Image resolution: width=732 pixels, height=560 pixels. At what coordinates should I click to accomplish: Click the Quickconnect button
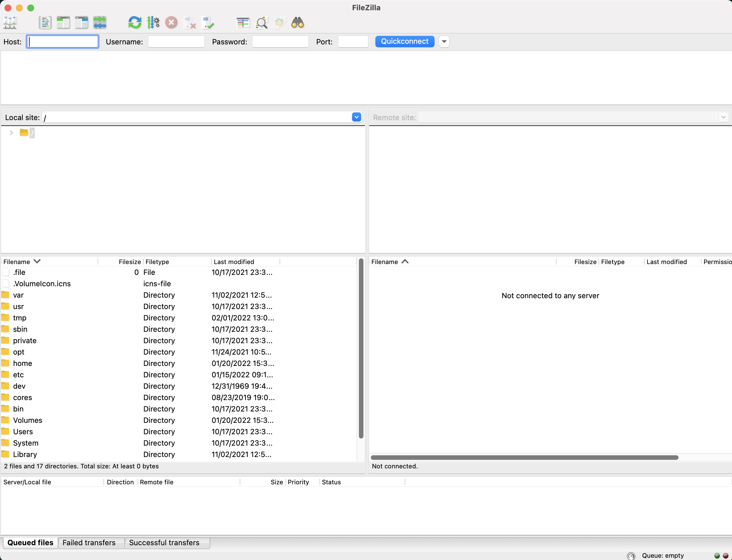(x=404, y=41)
